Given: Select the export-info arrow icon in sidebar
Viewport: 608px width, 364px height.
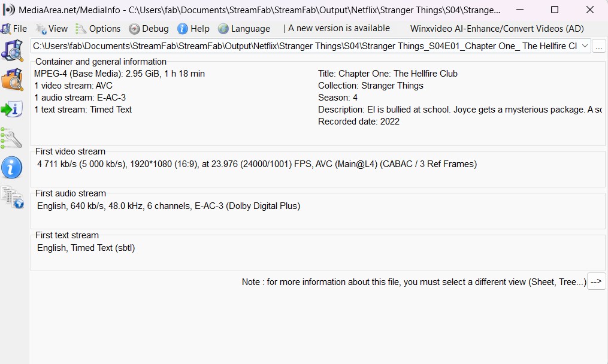Looking at the screenshot, I should (13, 109).
